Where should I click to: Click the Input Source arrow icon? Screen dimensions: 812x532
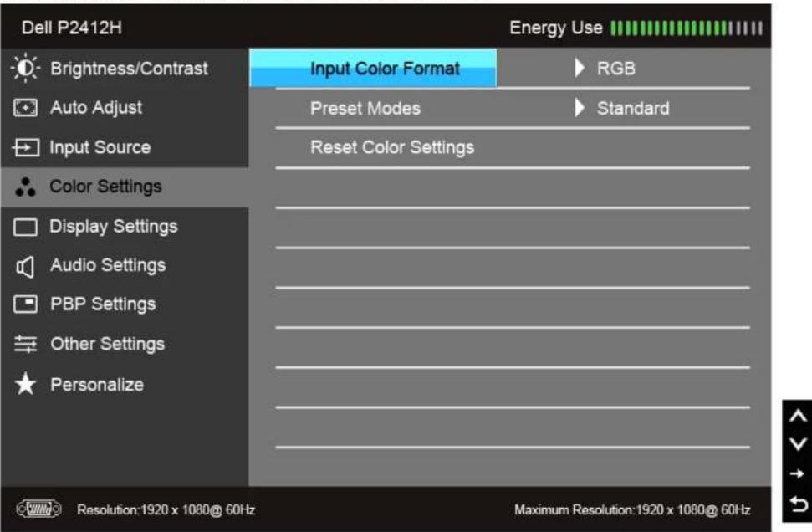tap(25, 147)
